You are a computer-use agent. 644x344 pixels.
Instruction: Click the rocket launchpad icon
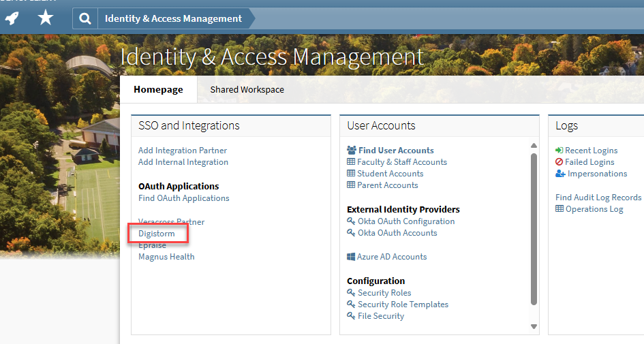[x=12, y=18]
